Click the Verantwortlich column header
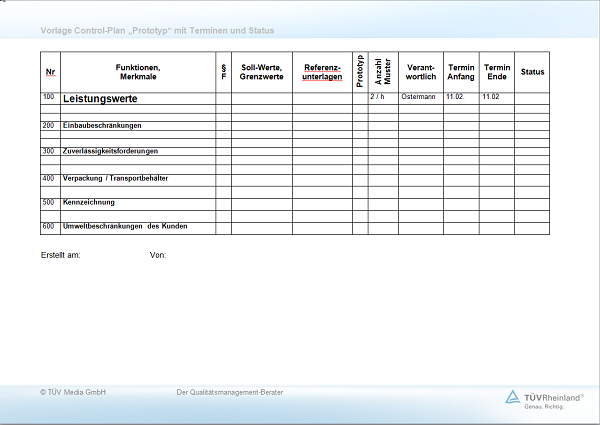This screenshot has height=425, width=600. (421, 72)
